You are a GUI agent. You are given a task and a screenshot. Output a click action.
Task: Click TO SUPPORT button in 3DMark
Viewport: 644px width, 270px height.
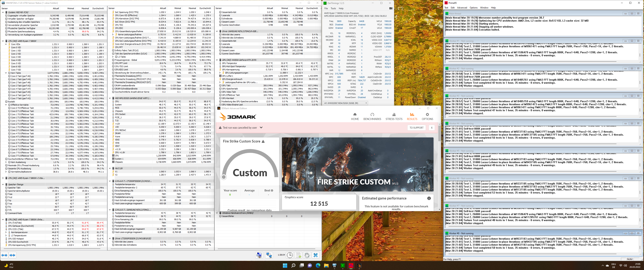pyautogui.click(x=416, y=128)
